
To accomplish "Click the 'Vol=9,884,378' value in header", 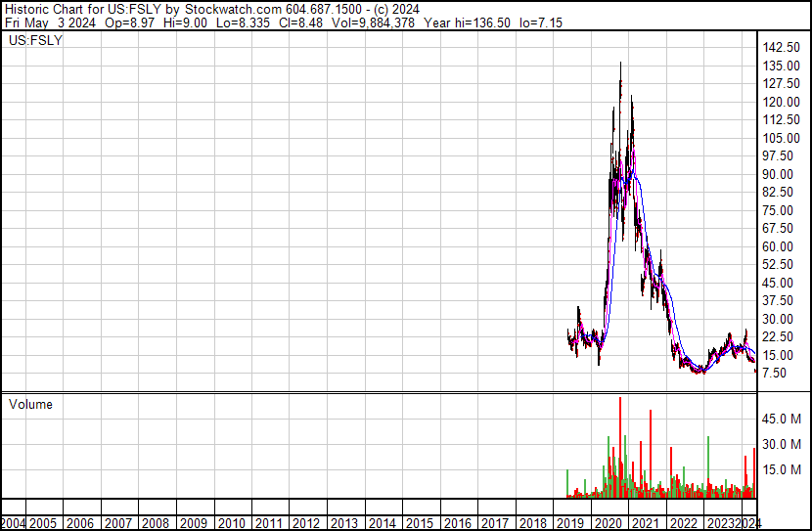I will [x=372, y=22].
